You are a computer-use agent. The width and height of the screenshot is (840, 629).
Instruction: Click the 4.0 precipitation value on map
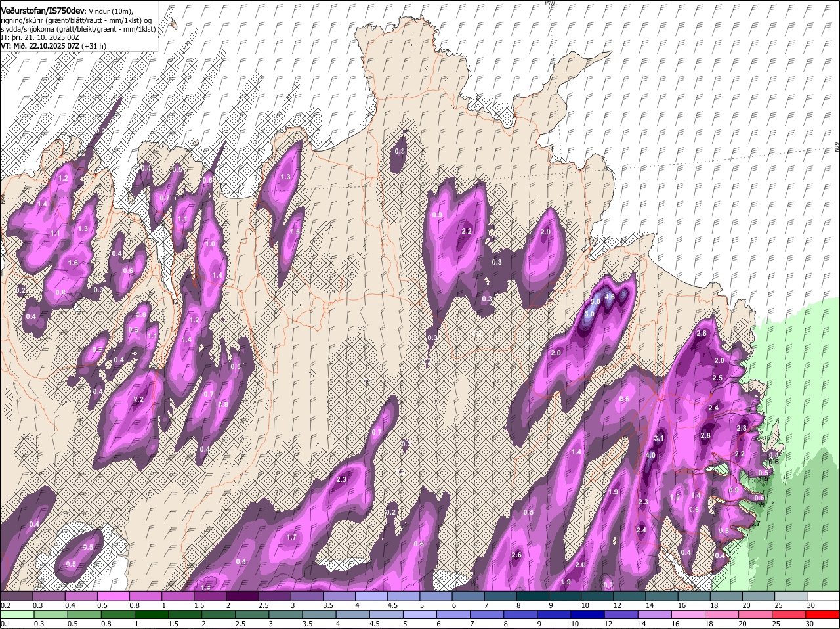650,455
